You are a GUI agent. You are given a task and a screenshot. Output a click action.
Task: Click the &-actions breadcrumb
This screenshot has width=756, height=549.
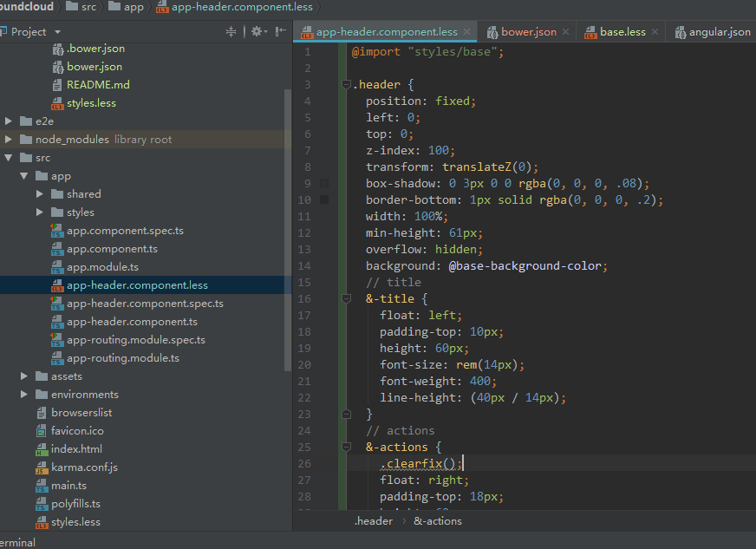438,520
